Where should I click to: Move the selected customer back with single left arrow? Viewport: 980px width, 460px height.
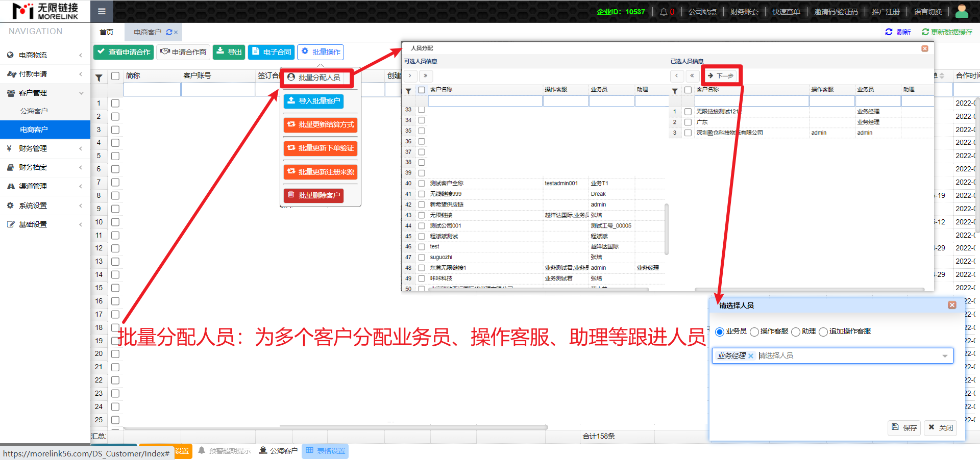click(x=677, y=75)
